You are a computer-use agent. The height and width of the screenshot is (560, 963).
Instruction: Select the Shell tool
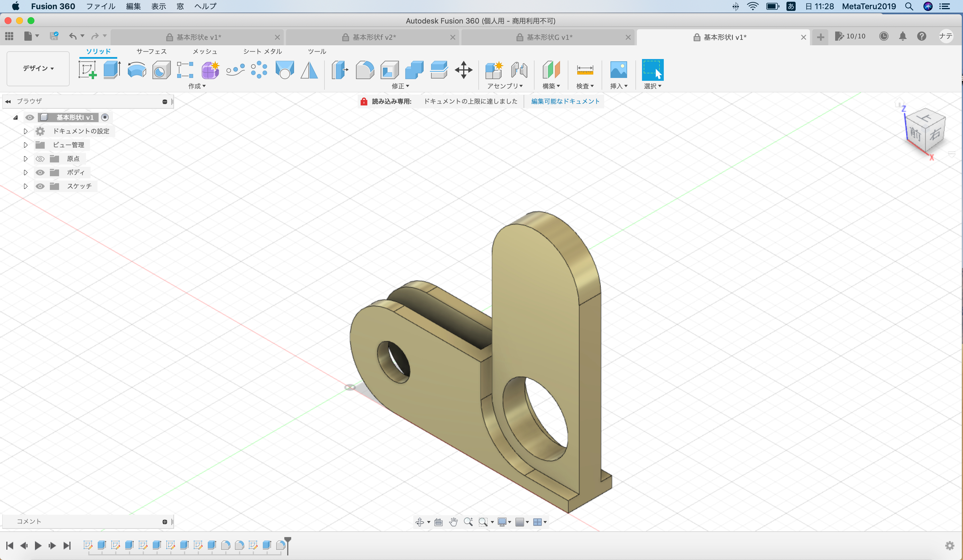389,70
